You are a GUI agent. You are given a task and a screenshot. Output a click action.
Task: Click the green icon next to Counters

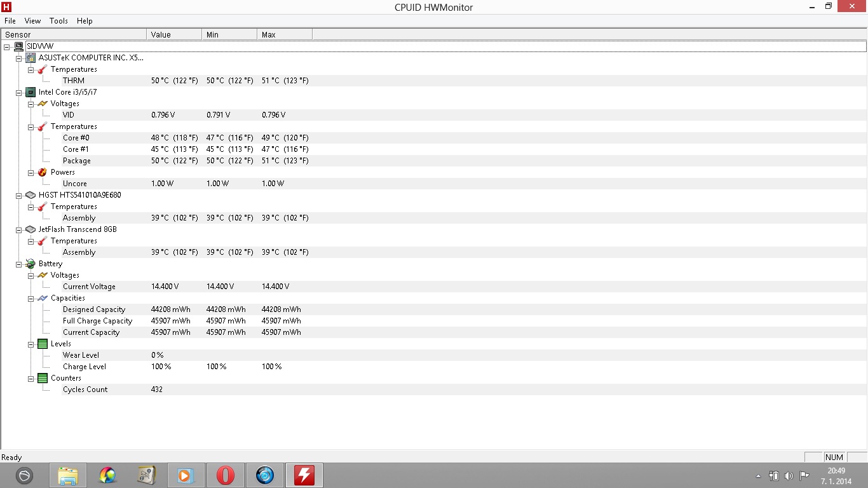[x=43, y=378]
